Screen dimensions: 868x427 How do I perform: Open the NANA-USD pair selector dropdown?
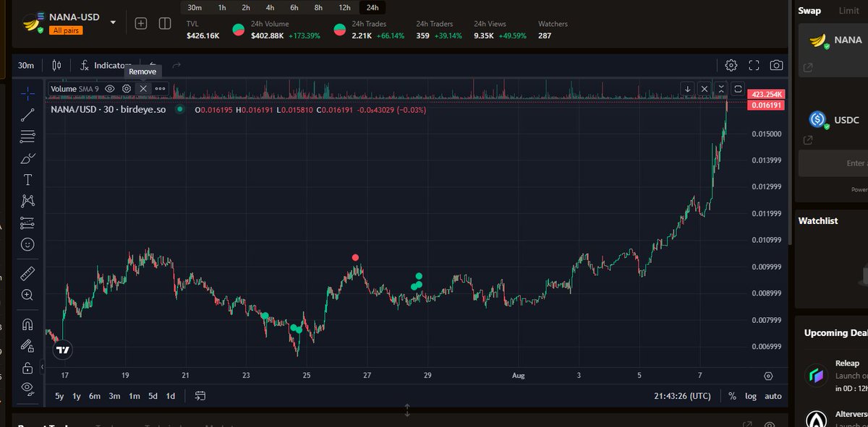click(x=113, y=22)
